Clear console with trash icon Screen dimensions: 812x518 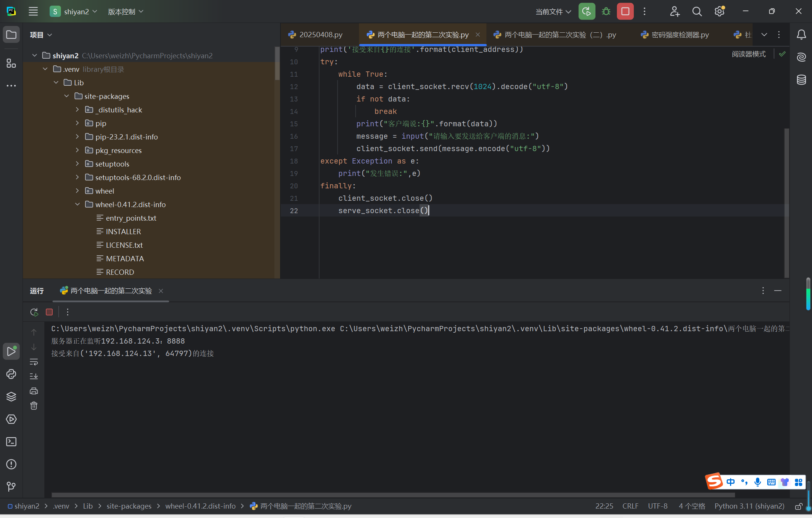(x=34, y=406)
